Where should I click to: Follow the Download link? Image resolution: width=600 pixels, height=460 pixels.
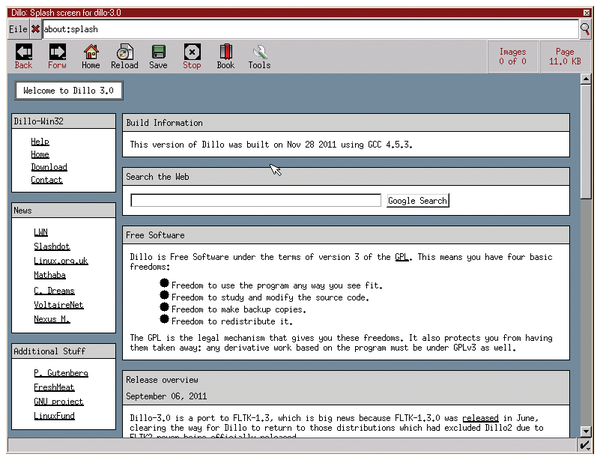point(49,167)
